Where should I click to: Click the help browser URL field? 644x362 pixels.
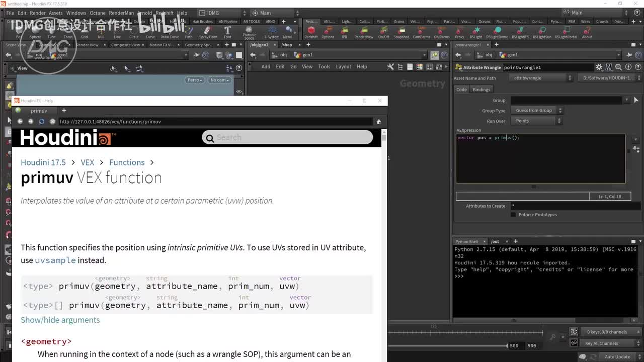pyautogui.click(x=215, y=122)
